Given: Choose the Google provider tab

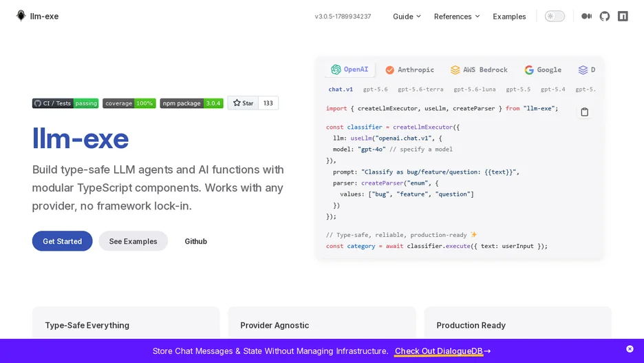Looking at the screenshot, I should pos(543,70).
